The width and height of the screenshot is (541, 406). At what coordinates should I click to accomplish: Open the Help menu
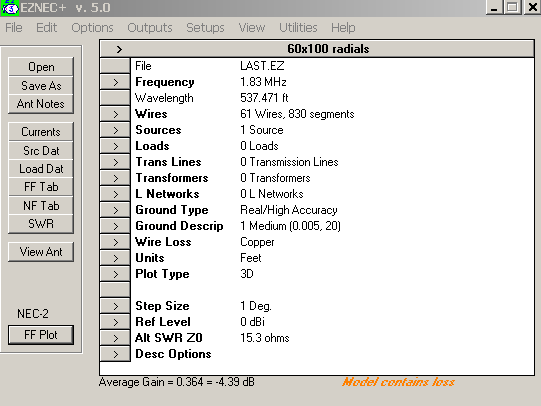click(x=343, y=28)
